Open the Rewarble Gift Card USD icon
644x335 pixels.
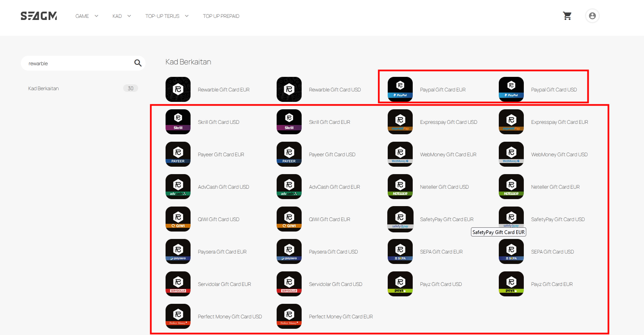(289, 89)
